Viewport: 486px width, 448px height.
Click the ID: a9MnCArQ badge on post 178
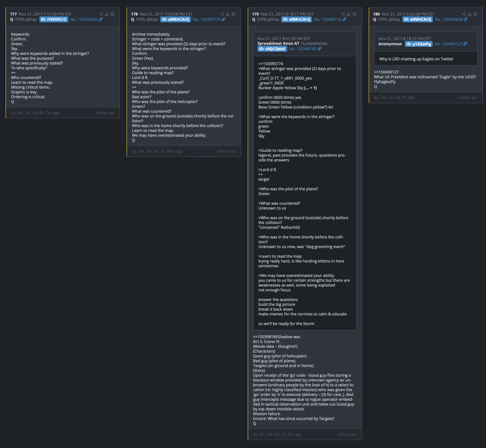[x=175, y=19]
